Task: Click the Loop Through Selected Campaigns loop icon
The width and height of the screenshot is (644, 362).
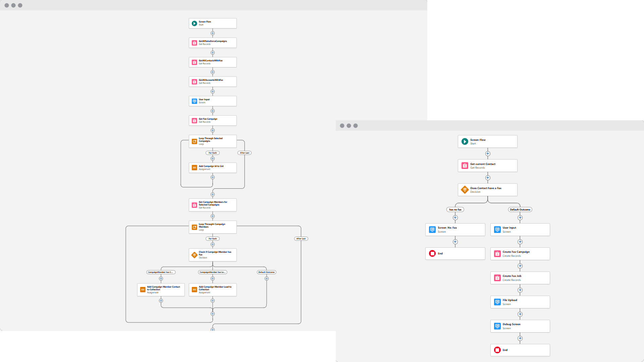Action: point(194,141)
